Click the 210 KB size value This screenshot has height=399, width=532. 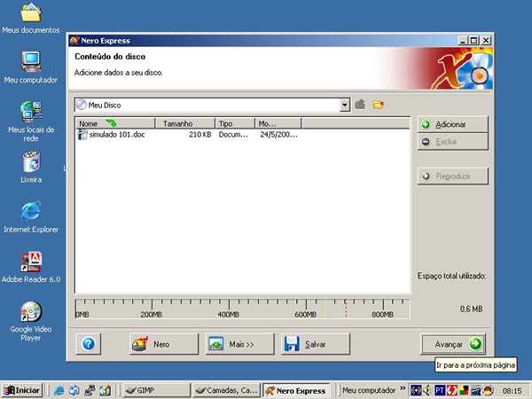tap(199, 135)
